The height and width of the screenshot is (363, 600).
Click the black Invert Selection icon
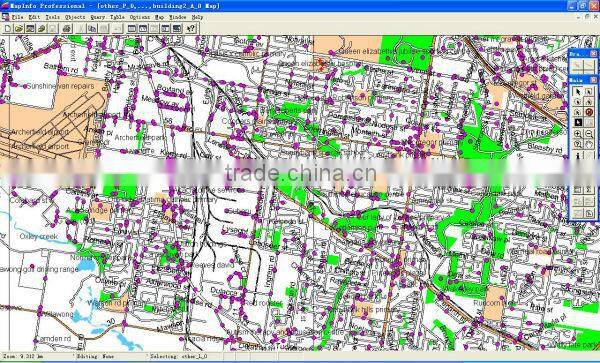tap(578, 123)
